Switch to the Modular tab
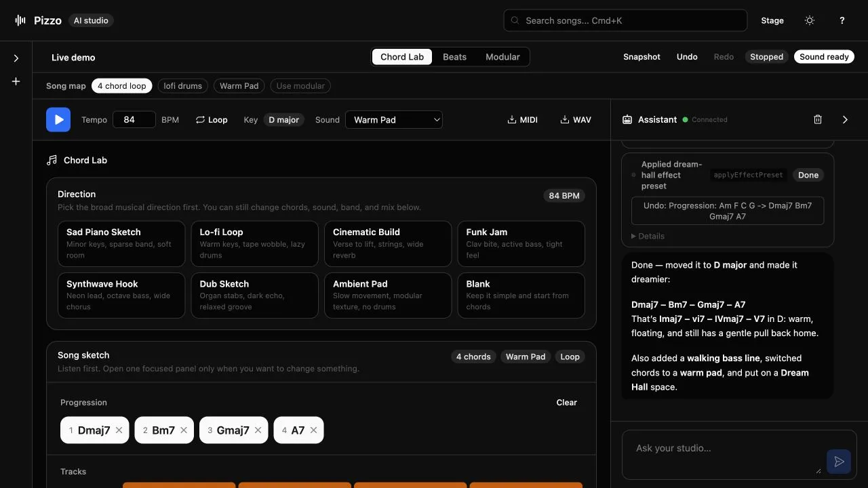This screenshot has width=868, height=488. [502, 57]
